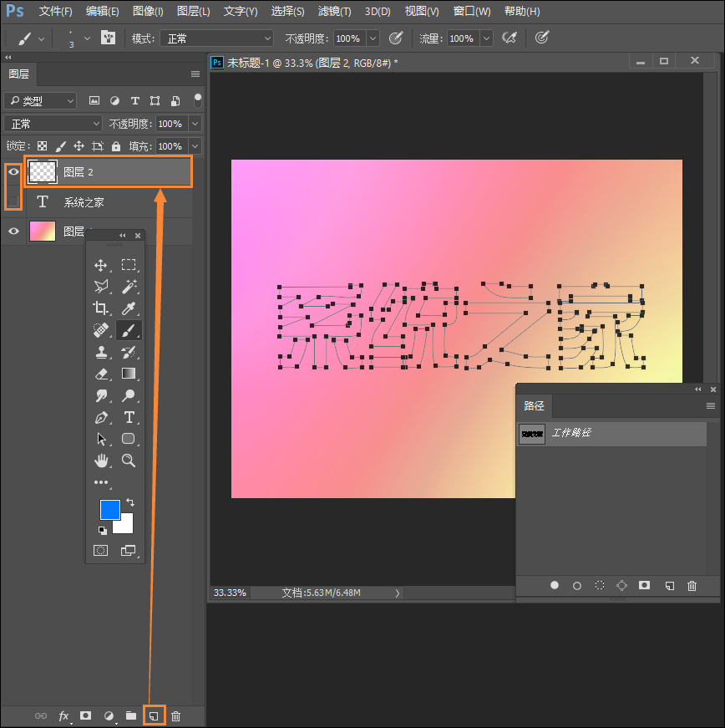Screen dimensions: 725x728
Task: Swap foreground and background colors
Action: coord(130,502)
